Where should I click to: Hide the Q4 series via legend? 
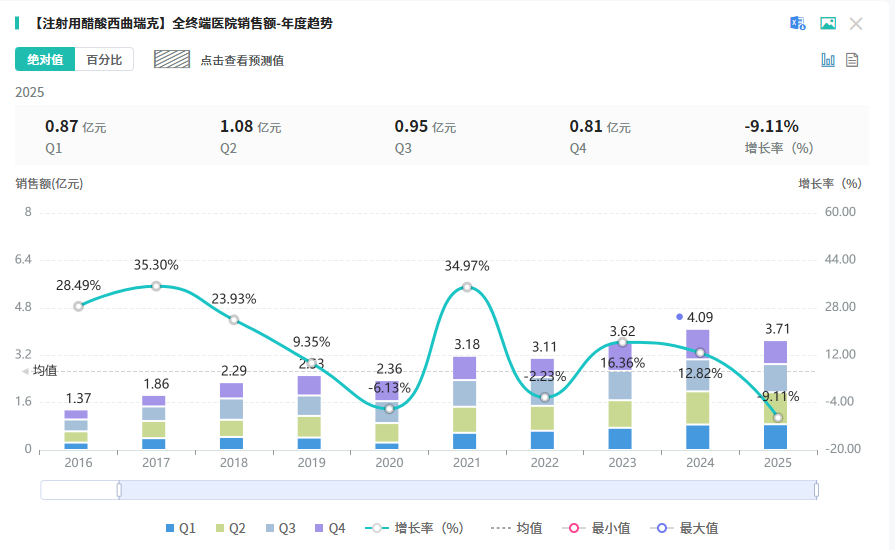tap(329, 528)
